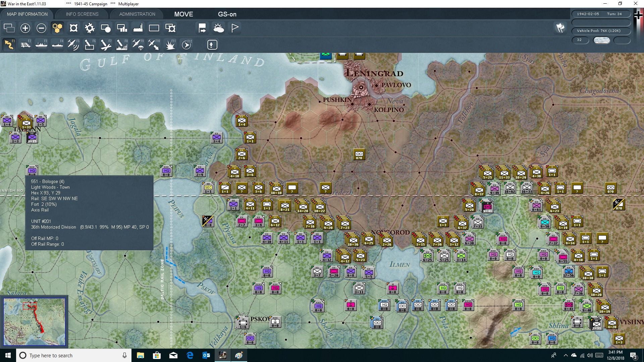
Task: Select Rail mode (F2) icon
Action: tap(25, 45)
